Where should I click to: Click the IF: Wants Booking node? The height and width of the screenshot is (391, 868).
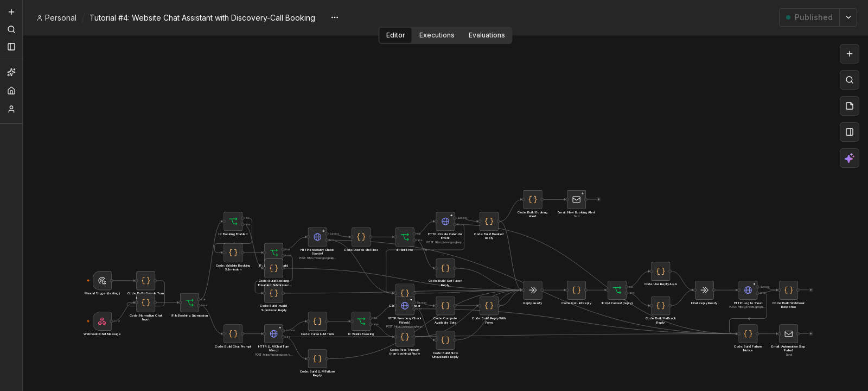click(361, 321)
